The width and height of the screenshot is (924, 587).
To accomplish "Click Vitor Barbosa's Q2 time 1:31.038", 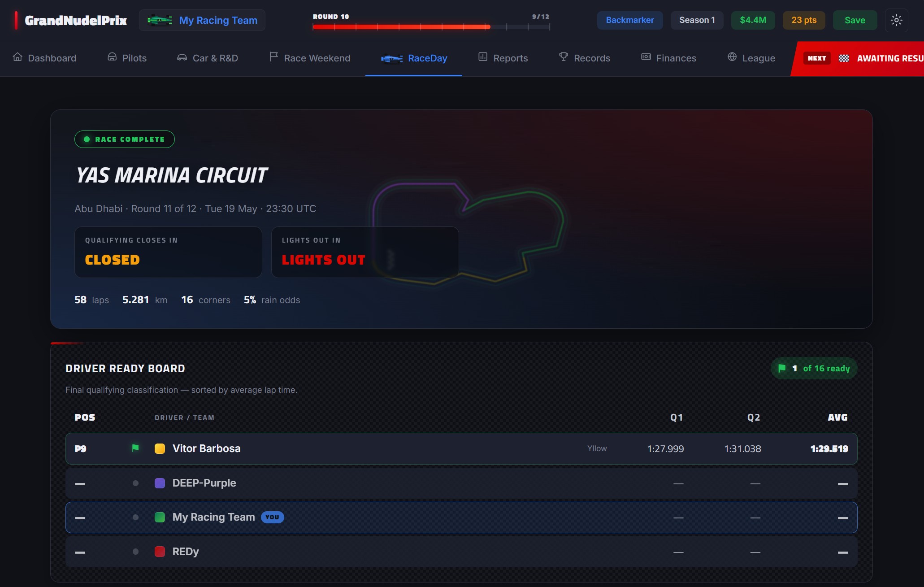I will tap(742, 448).
